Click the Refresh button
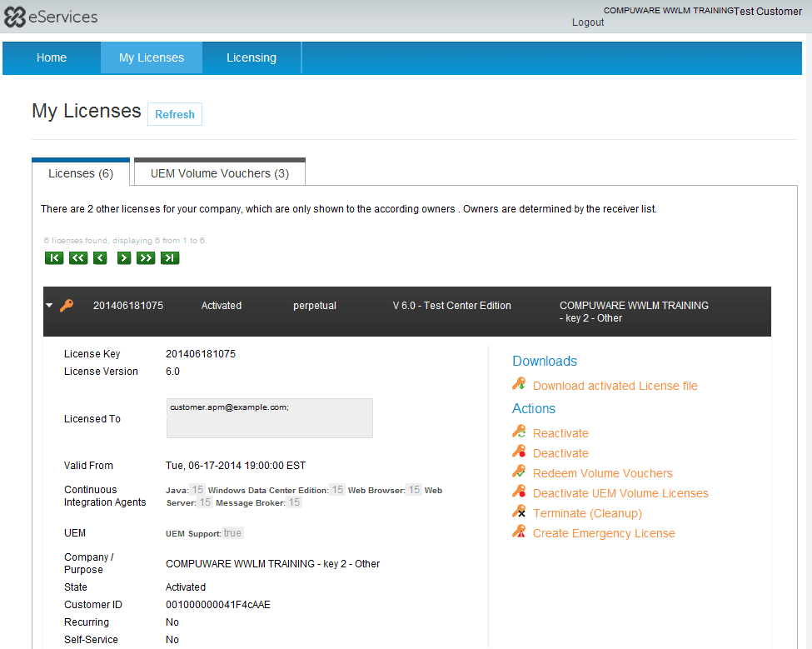 [x=175, y=114]
